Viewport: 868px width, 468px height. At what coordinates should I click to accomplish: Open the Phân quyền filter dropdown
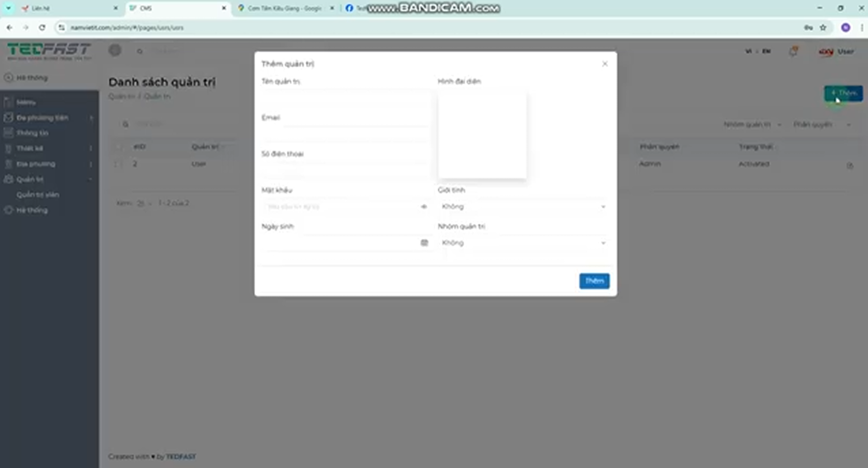click(822, 125)
